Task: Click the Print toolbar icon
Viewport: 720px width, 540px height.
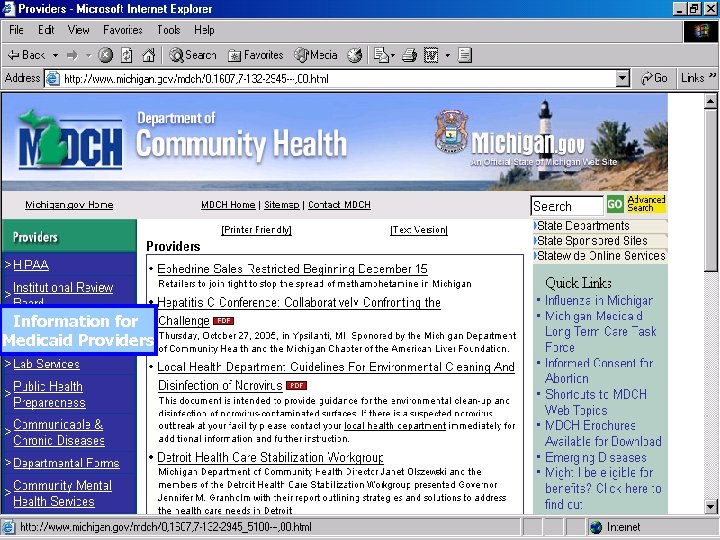Action: [409, 56]
